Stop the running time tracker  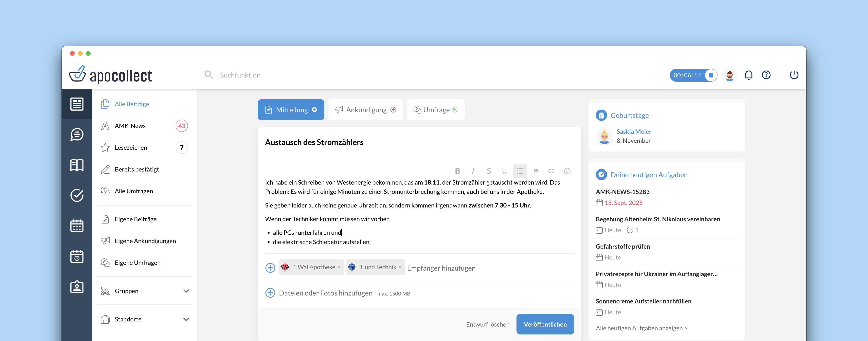pos(711,75)
